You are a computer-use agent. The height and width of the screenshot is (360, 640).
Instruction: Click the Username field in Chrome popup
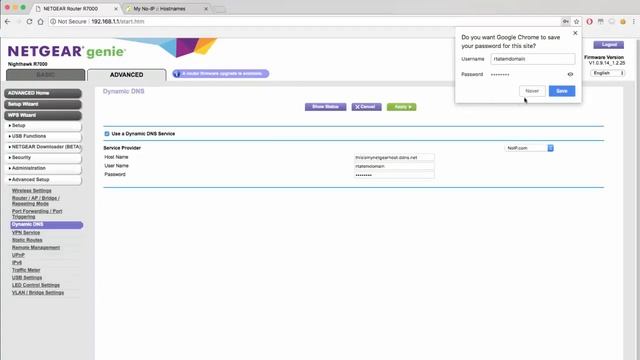pos(533,59)
